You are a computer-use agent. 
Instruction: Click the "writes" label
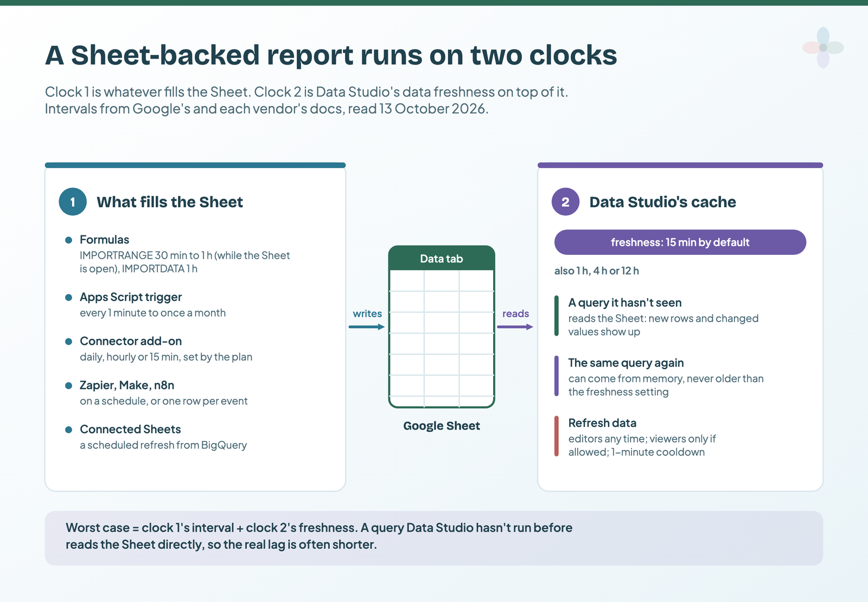[x=367, y=313]
